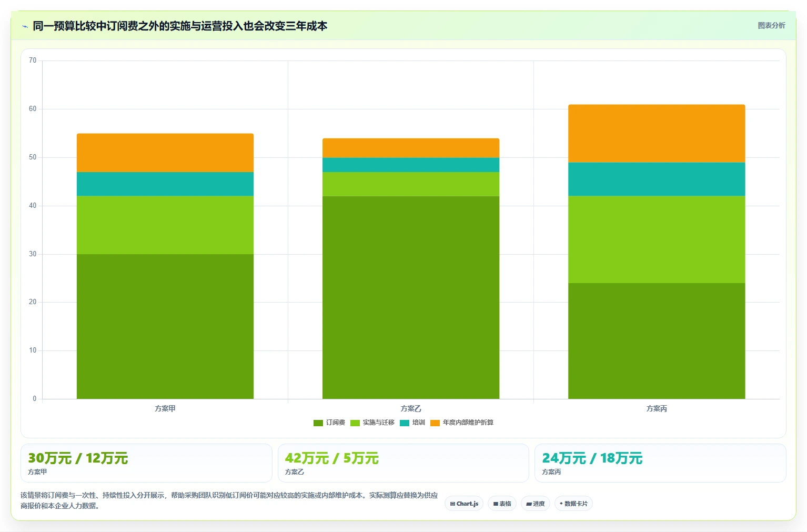Click the light green 实施与迁移 segment of 方案丙
The width and height of the screenshot is (807, 532).
coord(657,239)
